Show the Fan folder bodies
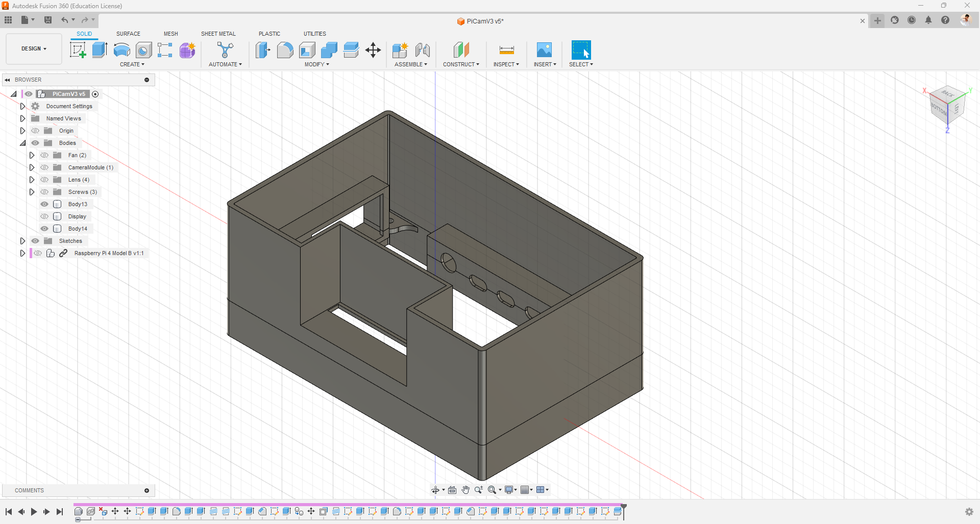The height and width of the screenshot is (524, 980). [44, 155]
